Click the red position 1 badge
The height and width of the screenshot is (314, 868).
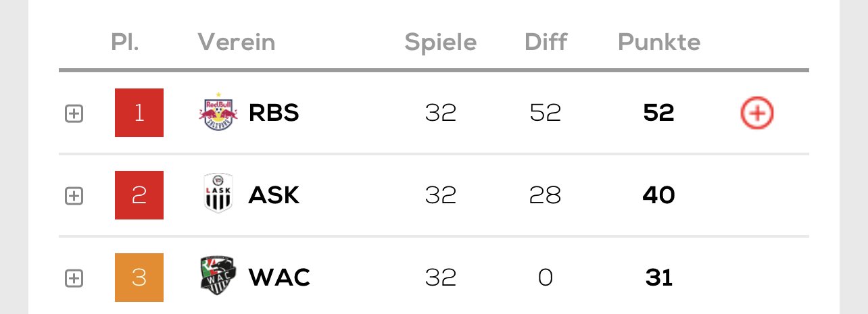139,113
